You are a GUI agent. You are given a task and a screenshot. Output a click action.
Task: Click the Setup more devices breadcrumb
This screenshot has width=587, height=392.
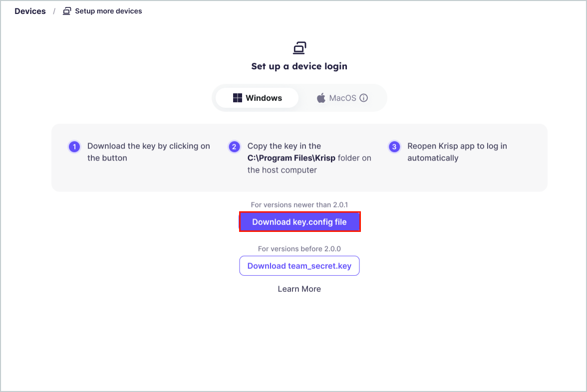coord(108,11)
